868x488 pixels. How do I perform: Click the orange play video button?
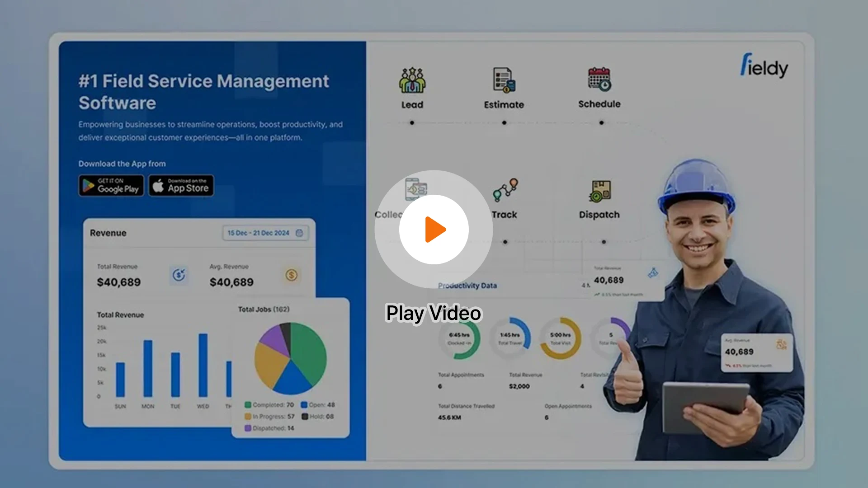(434, 230)
